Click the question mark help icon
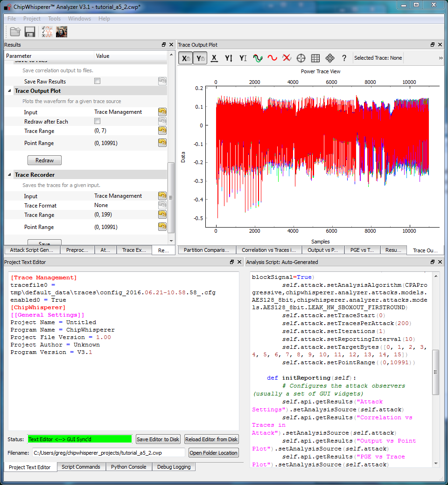Screen dimensions: 448x485 click(344, 58)
